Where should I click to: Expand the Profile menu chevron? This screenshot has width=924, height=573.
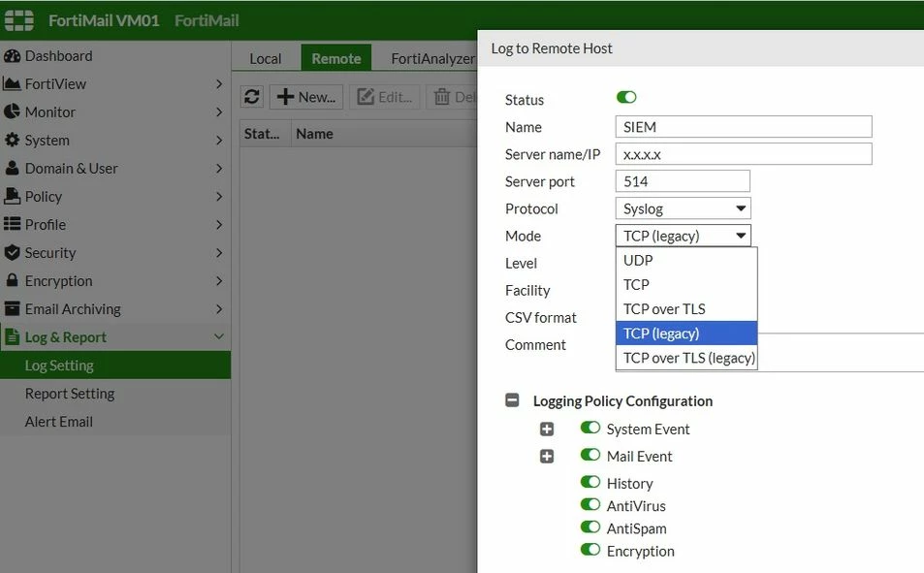point(219,225)
